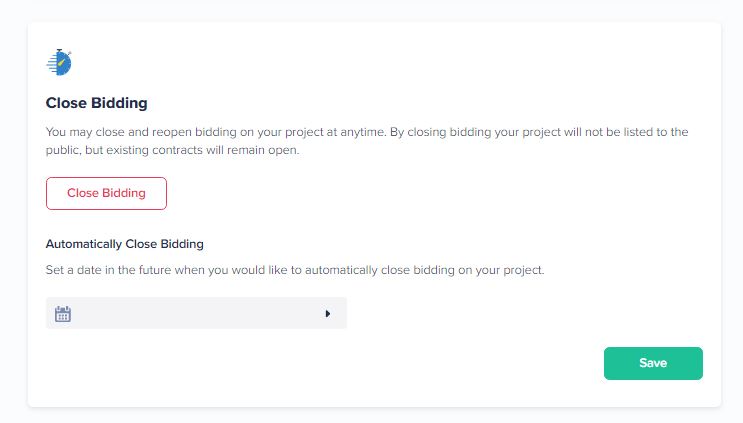Click inside the gray date input box
Viewport: 743px width, 423px height.
196,313
